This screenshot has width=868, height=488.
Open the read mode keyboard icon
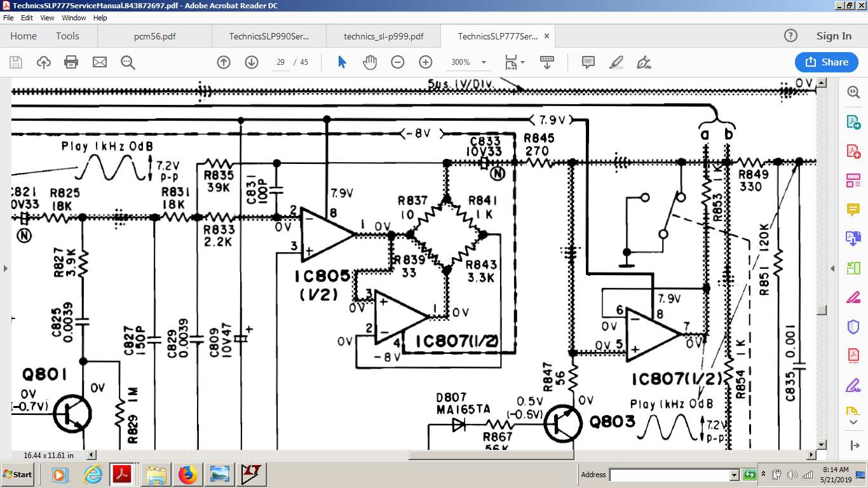click(x=547, y=62)
